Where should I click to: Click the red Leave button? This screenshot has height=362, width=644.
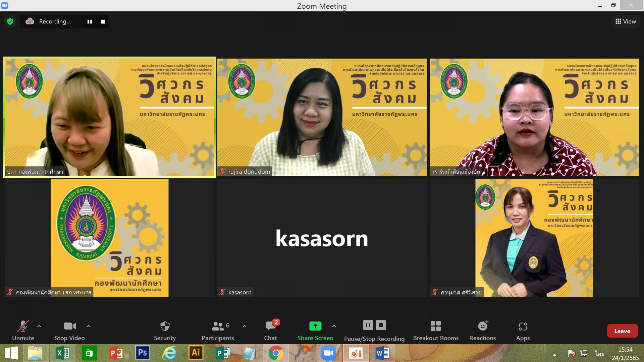pos(622,331)
